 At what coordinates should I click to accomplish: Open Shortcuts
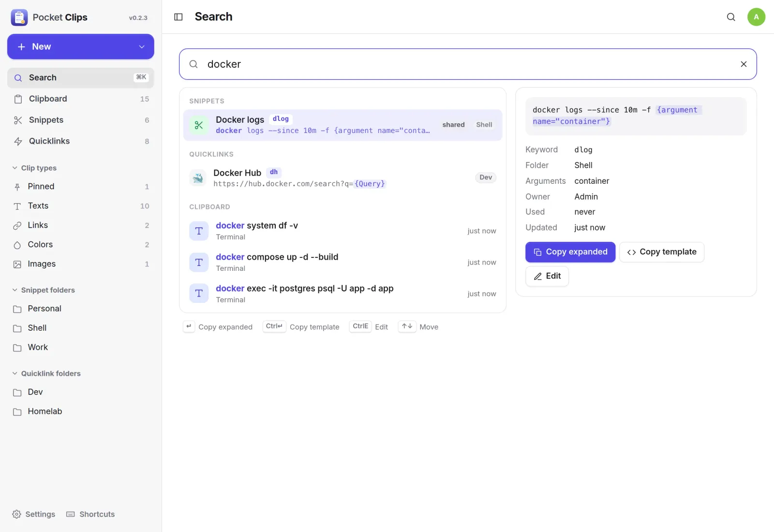point(90,514)
